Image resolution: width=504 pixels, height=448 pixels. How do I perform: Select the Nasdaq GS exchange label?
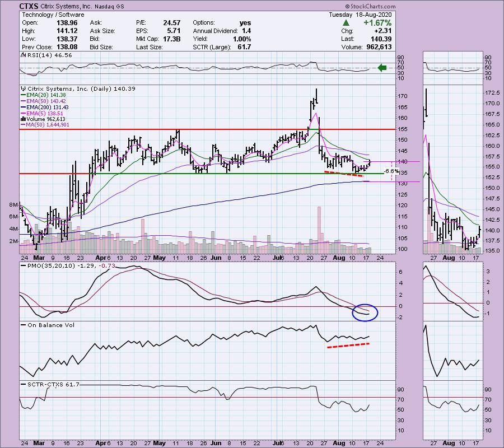109,6
